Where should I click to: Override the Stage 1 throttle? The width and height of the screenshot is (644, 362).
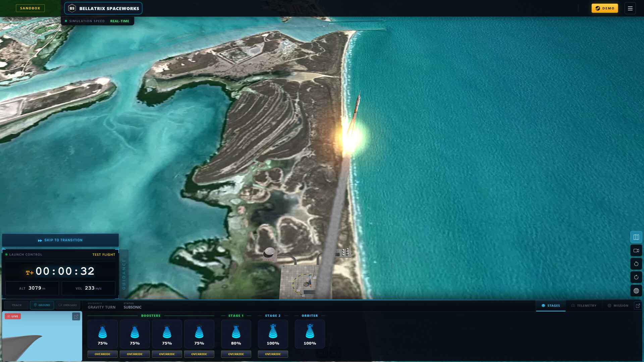point(236,354)
